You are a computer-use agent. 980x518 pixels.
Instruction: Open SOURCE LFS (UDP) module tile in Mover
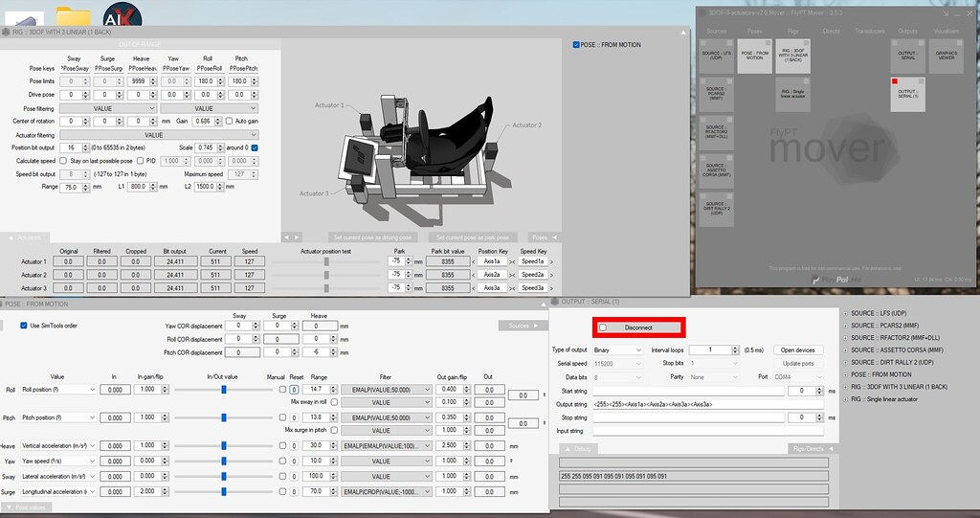click(716, 56)
